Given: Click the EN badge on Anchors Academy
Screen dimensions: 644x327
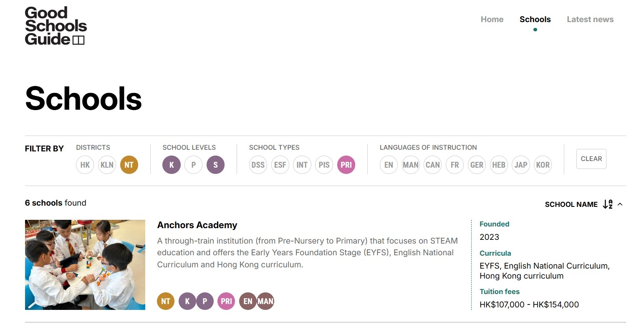Looking at the screenshot, I should (x=247, y=301).
